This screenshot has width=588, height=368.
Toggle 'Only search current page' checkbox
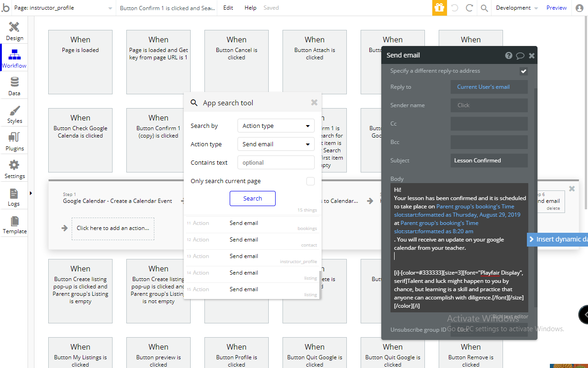click(x=311, y=181)
